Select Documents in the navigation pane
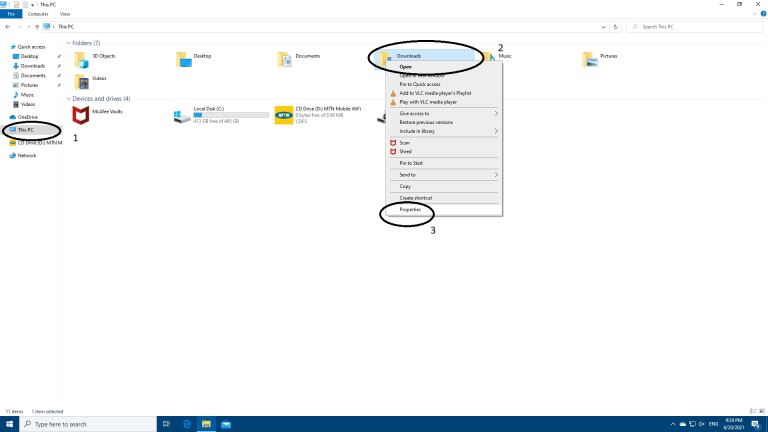 click(33, 75)
